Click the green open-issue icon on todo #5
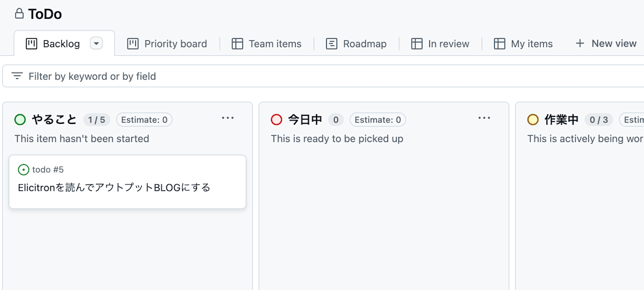 (24, 170)
